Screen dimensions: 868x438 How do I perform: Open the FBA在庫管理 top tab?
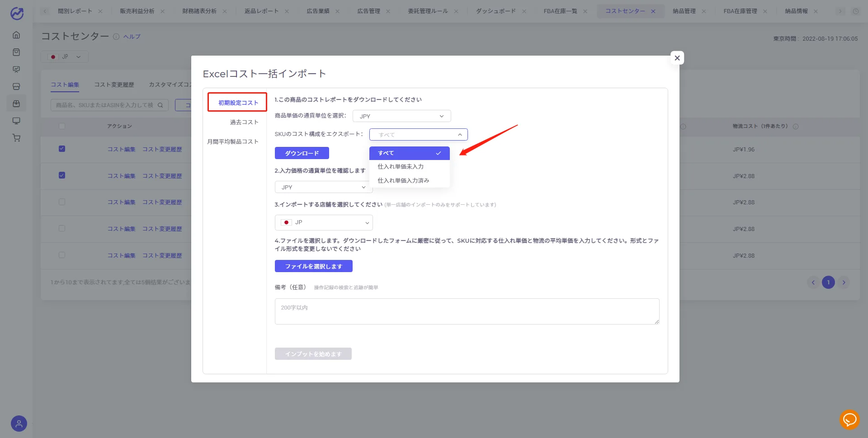740,11
